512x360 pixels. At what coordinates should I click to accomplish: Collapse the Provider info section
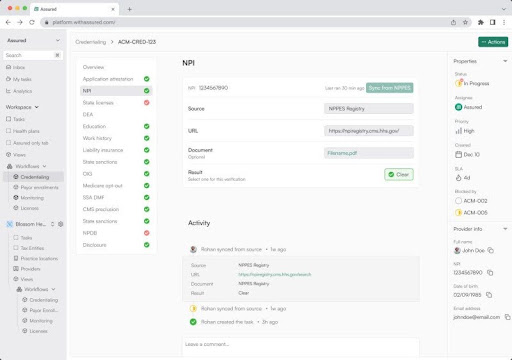[505, 229]
